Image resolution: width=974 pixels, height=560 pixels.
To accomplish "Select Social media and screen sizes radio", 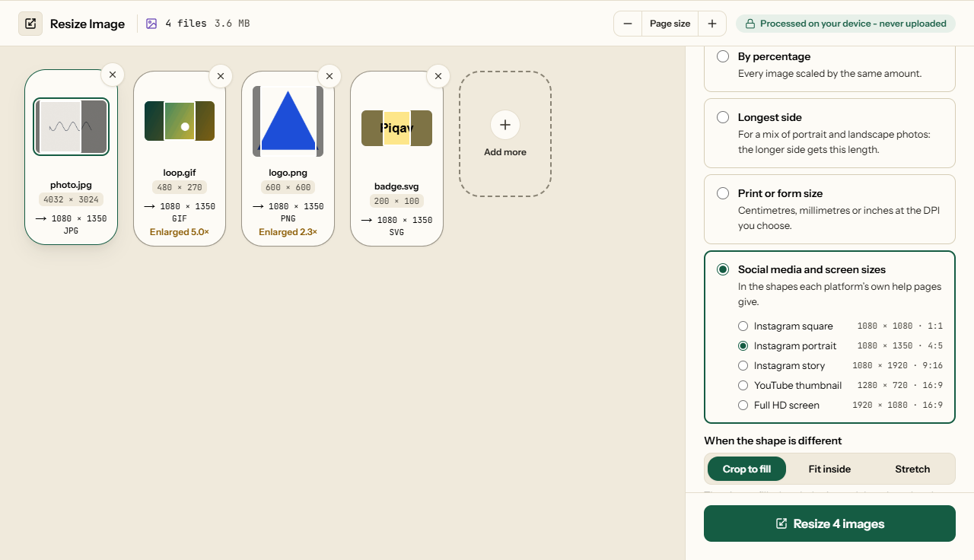I will (723, 269).
